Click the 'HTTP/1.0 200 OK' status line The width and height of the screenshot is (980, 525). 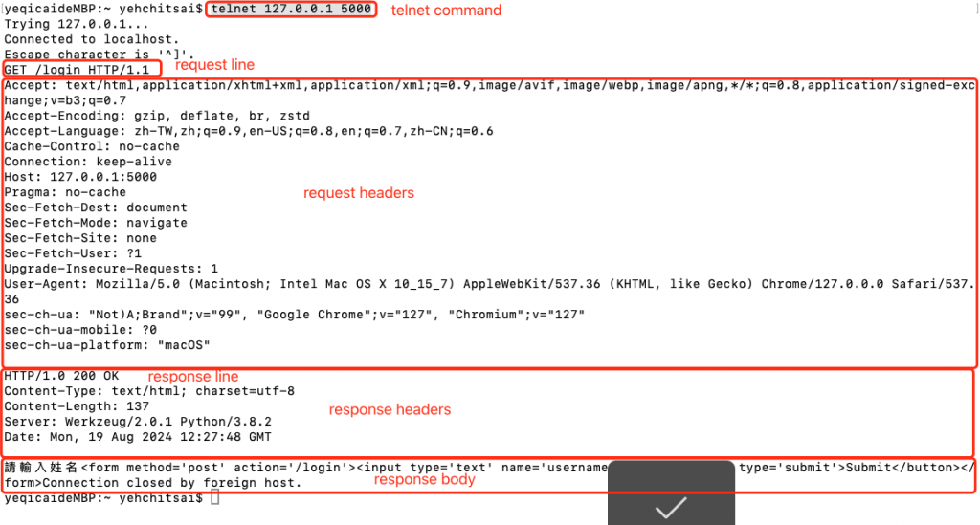click(61, 376)
